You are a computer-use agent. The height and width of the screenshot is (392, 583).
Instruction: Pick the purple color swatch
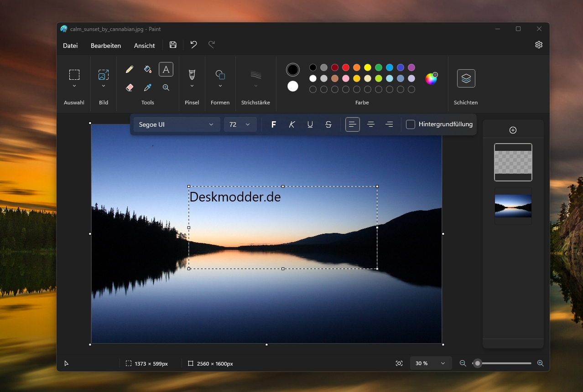[x=411, y=67]
